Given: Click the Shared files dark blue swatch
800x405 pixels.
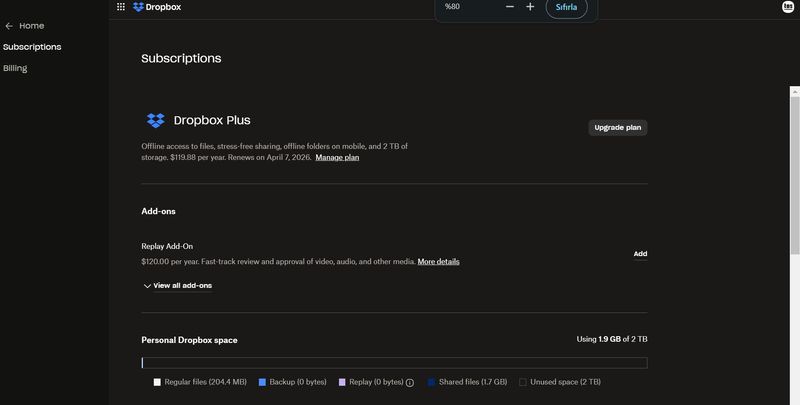Looking at the screenshot, I should pos(432,382).
